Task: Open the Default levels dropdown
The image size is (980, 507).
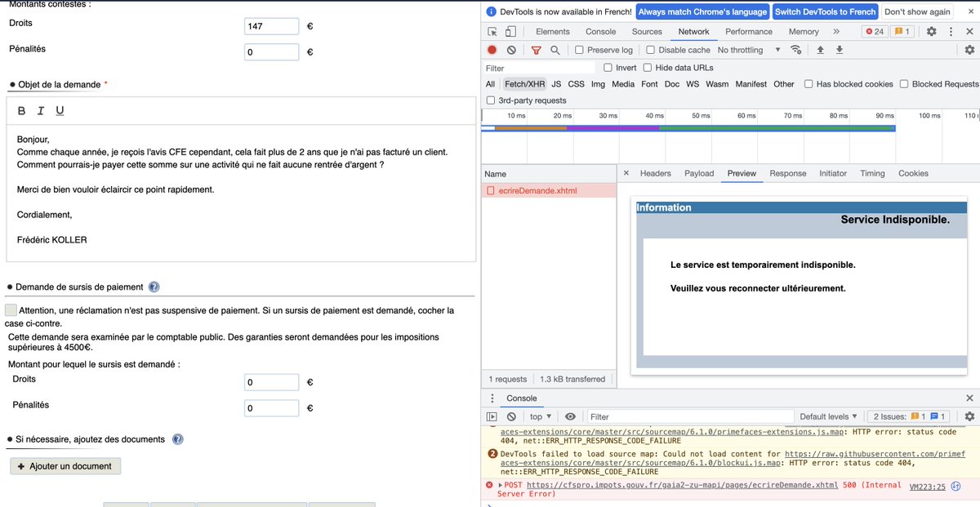Action: 829,416
